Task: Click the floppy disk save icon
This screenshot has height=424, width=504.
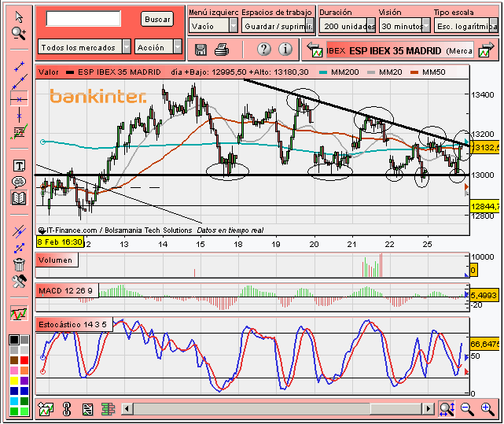Action: pos(200,50)
